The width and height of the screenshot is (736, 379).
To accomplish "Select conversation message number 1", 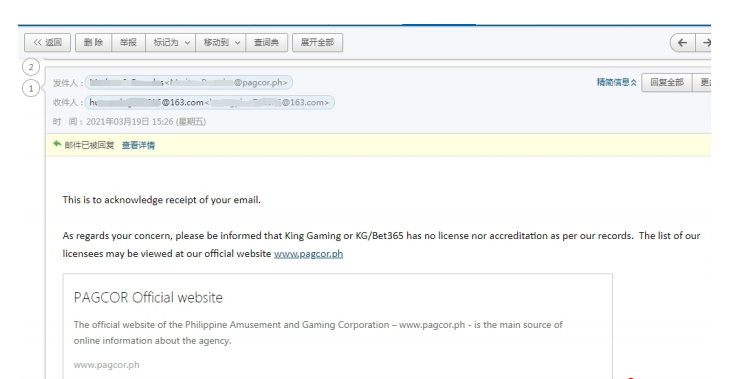I will (31, 88).
